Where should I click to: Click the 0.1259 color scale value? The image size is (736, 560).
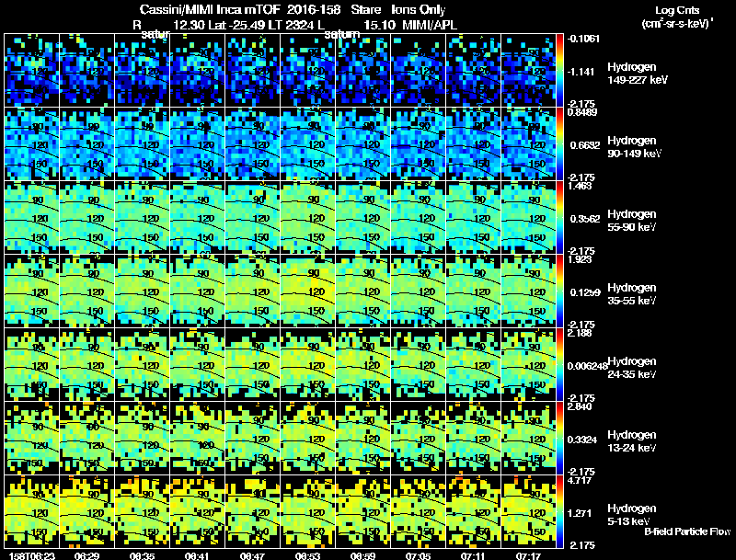pos(585,292)
